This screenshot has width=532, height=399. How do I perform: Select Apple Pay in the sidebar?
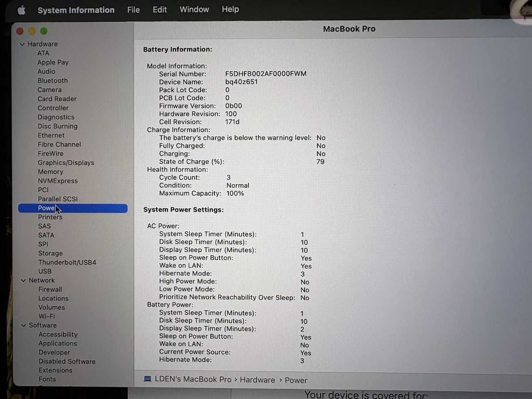[53, 63]
